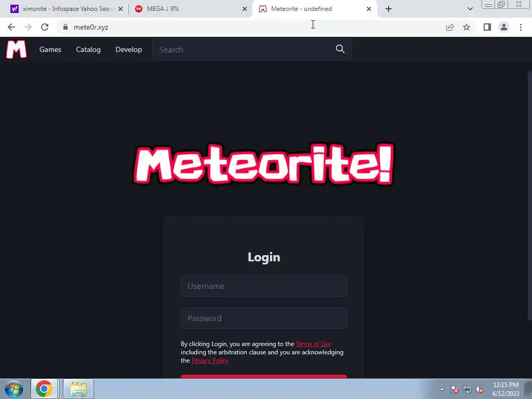Screen dimensions: 532x399
Task: Open the Terms of Use link
Action: (x=313, y=344)
